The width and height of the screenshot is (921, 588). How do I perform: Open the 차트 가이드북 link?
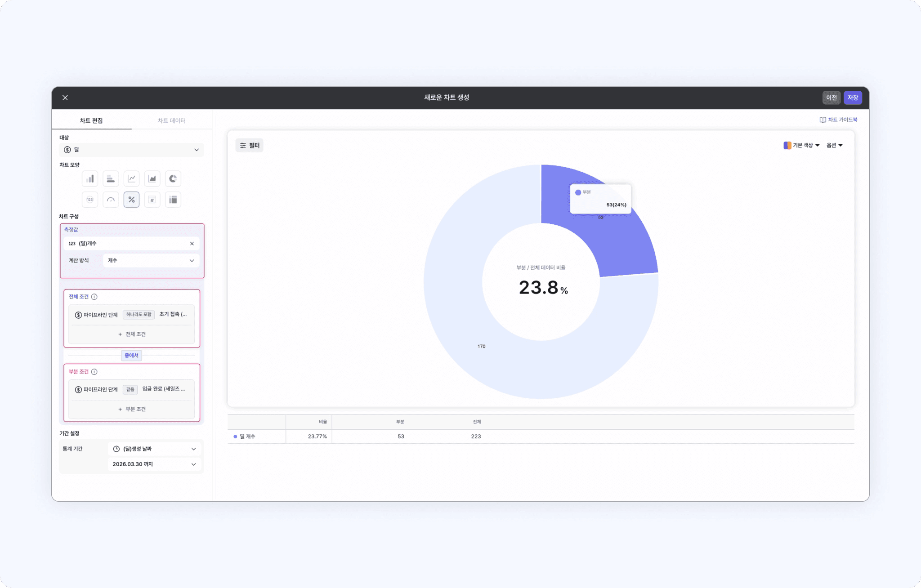[x=839, y=120]
